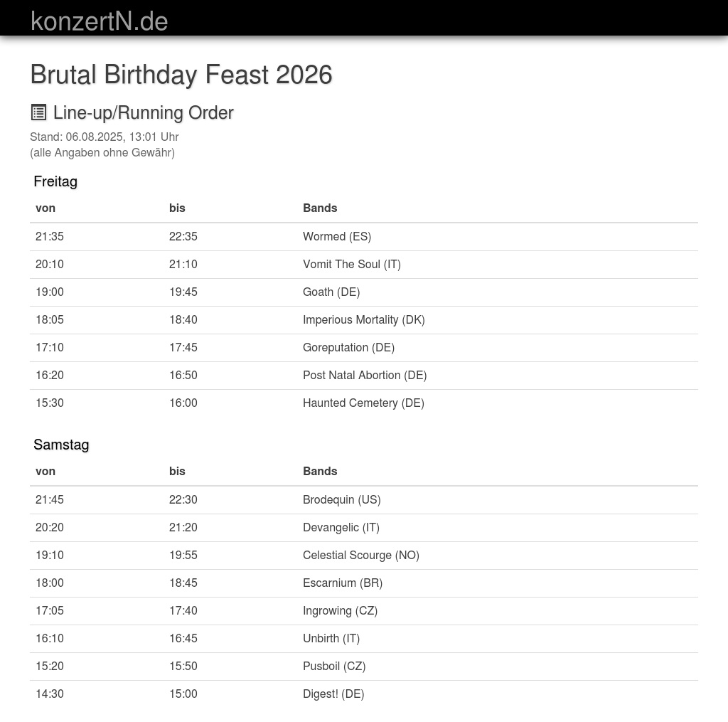Select Celestial Scourge (NO) band
Viewport: 728px width, 722px height.
[x=361, y=555]
